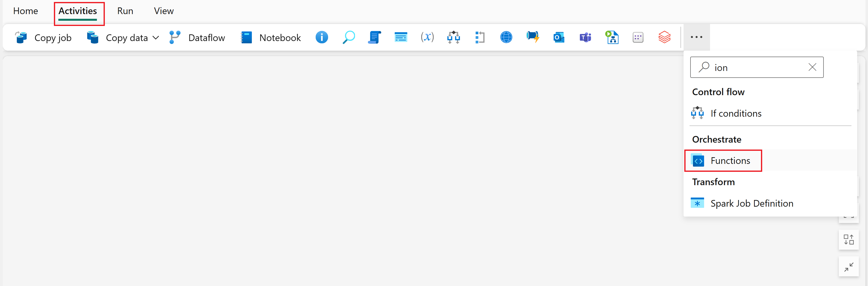Clear the activity search text
Screen dimensions: 868x286
(812, 67)
